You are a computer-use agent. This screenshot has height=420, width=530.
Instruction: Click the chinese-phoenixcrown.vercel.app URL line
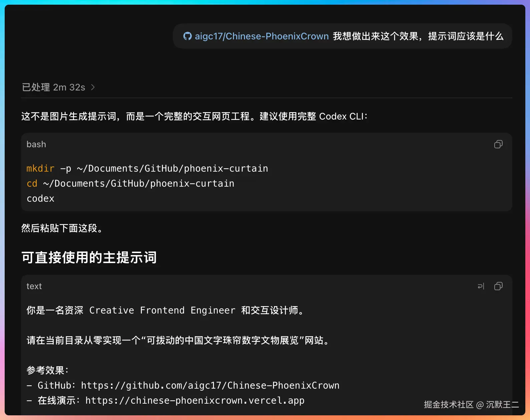(x=166, y=401)
